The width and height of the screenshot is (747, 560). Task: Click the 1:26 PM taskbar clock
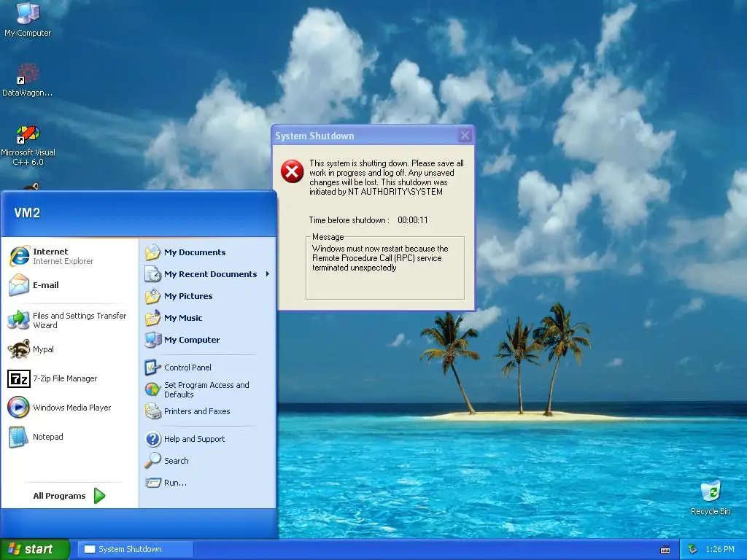[x=720, y=549]
